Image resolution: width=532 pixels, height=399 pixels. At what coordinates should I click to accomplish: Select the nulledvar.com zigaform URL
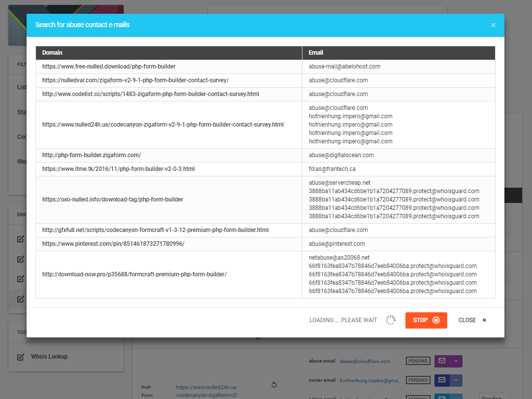coord(135,80)
